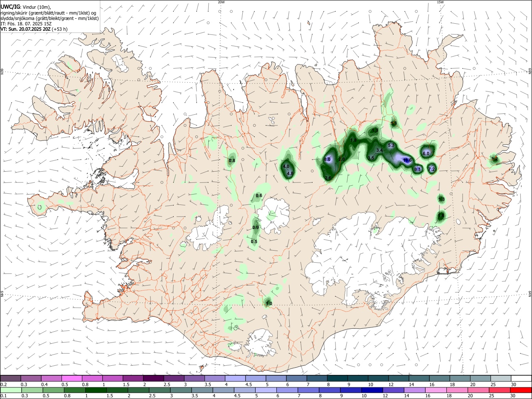
Task: Click the 0.6 precipitation label
Action: [259, 195]
